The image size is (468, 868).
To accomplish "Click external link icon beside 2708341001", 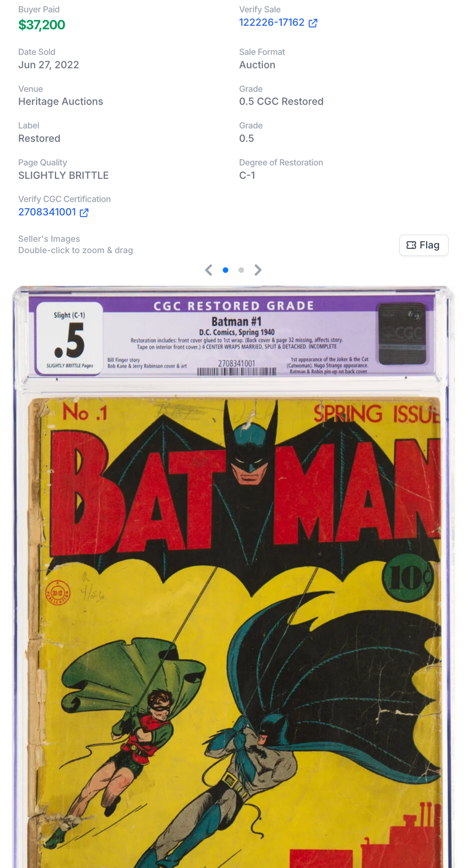I will tap(84, 213).
